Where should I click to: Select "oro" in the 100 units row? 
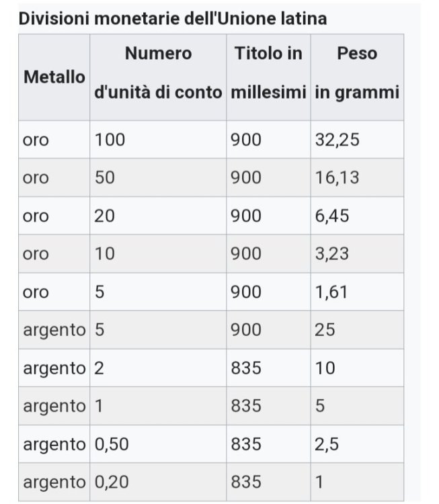coord(36,140)
